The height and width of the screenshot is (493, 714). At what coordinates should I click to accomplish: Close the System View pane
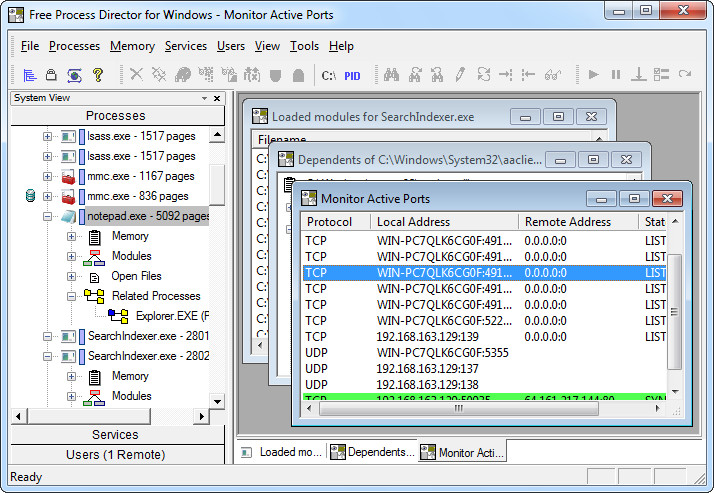coord(217,98)
